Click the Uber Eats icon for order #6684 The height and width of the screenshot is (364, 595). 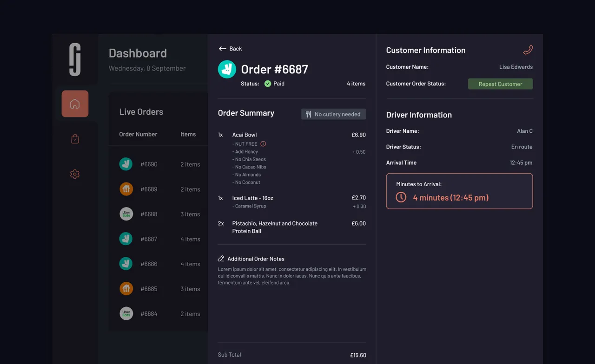[x=126, y=313]
